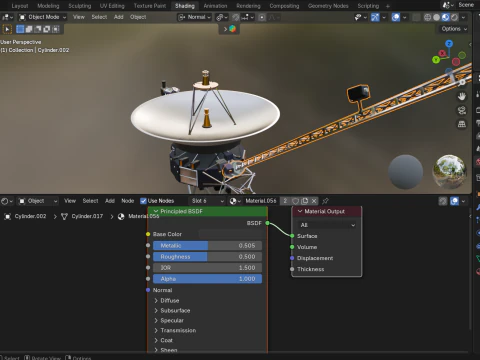Open the Geometry Nodes workspace tab
Screen dimensions: 480x360
[328, 6]
